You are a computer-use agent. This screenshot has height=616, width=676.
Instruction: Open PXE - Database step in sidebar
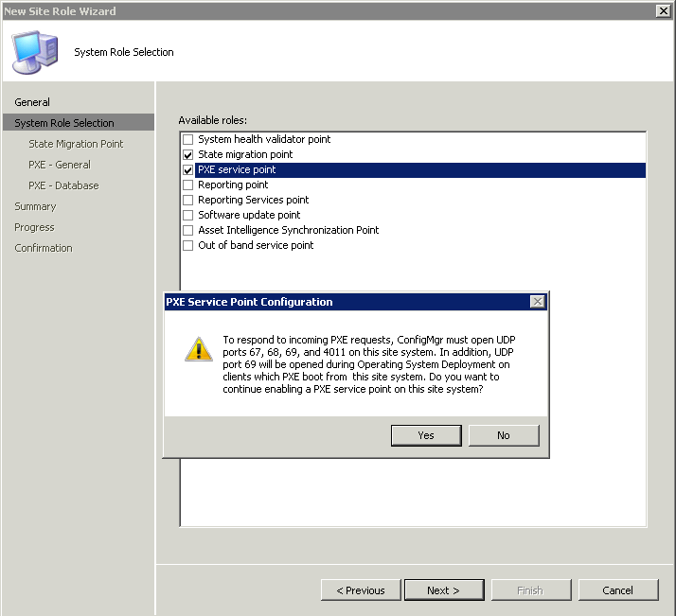[63, 185]
